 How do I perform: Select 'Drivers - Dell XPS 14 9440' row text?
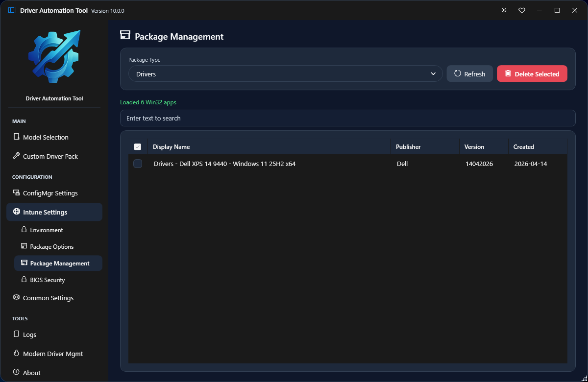(x=224, y=164)
